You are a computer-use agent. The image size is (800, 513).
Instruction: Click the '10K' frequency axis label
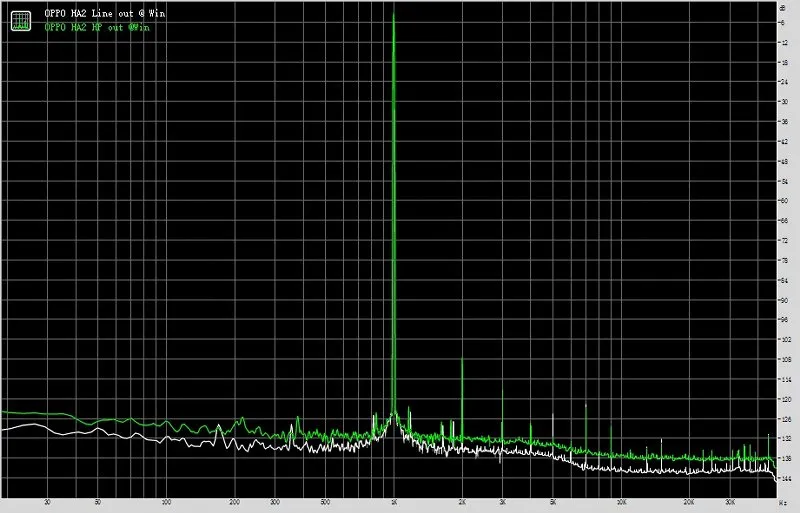click(621, 502)
